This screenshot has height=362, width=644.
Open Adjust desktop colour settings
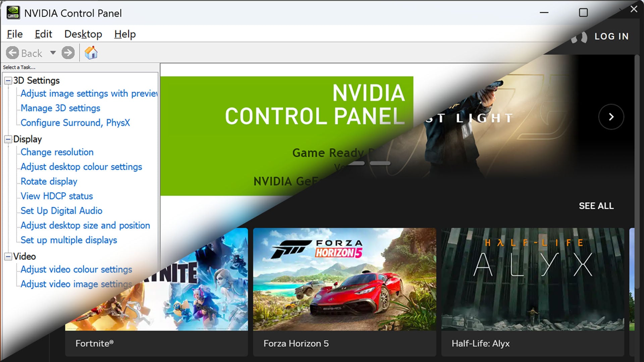coord(81,167)
